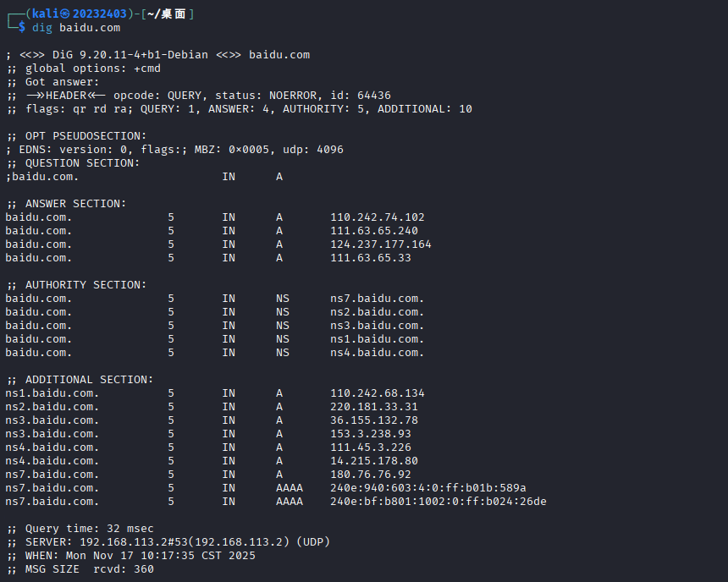Click the dig command text
The width and height of the screenshot is (728, 582).
42,28
